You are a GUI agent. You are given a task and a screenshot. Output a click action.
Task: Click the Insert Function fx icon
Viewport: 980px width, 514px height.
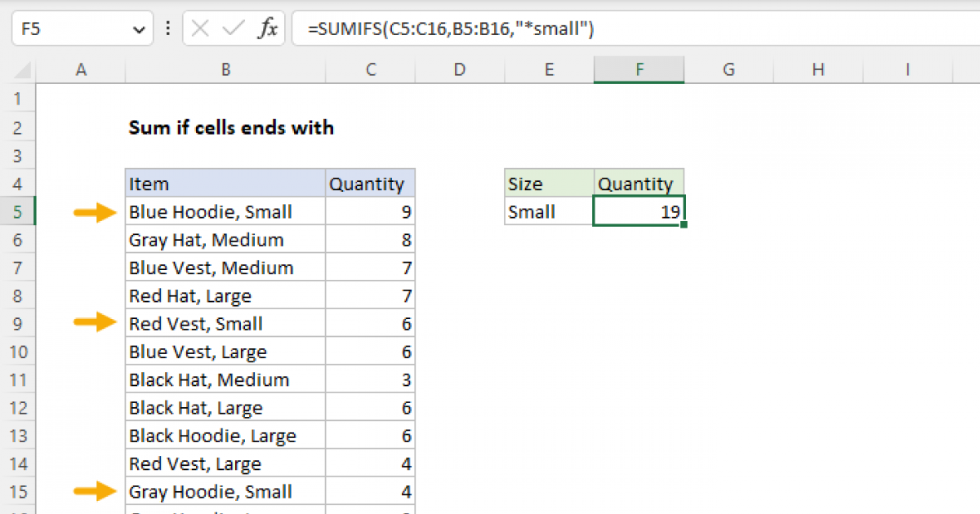(x=267, y=29)
